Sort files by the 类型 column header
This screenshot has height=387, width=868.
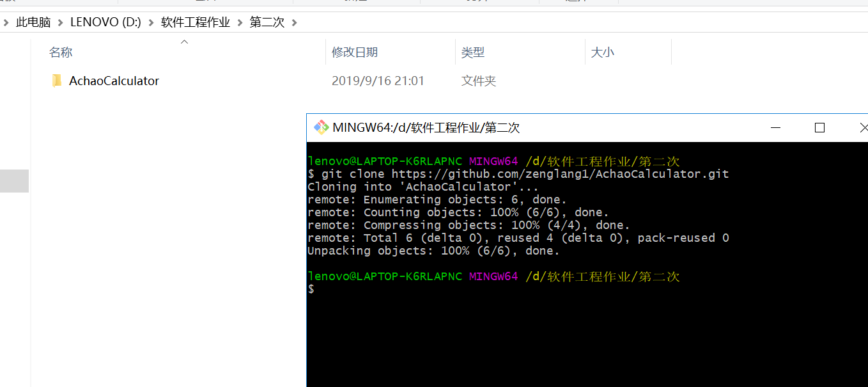tap(473, 52)
